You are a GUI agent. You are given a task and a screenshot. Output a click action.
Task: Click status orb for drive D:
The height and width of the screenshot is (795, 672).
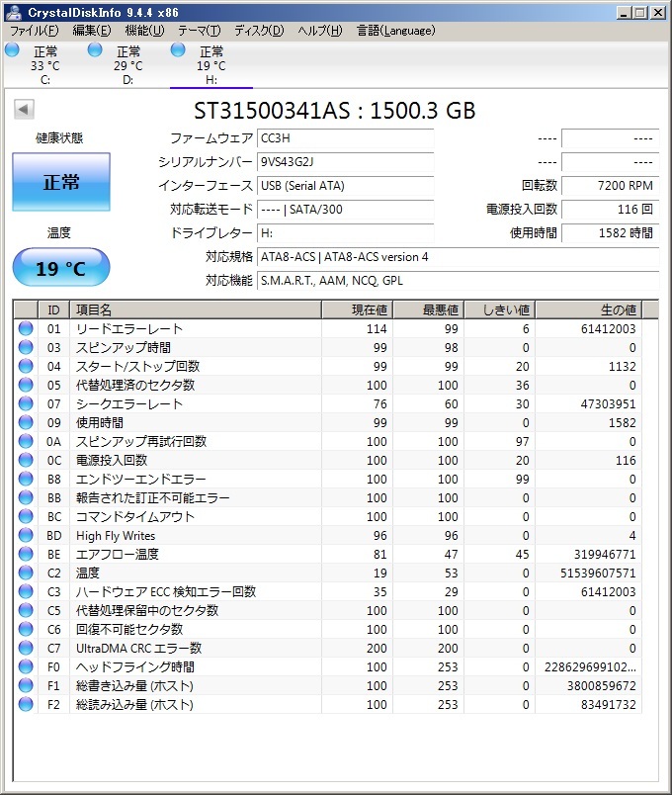pyautogui.click(x=95, y=49)
